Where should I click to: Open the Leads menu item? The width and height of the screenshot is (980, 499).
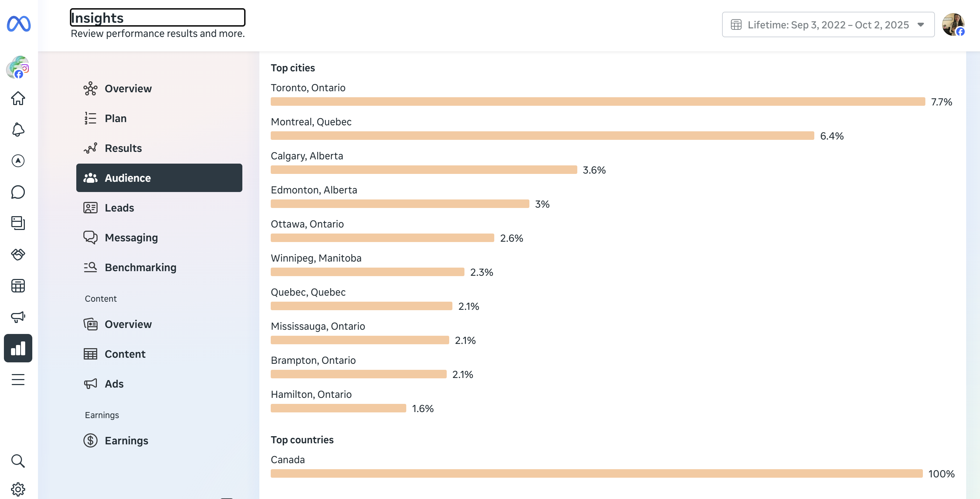point(119,208)
